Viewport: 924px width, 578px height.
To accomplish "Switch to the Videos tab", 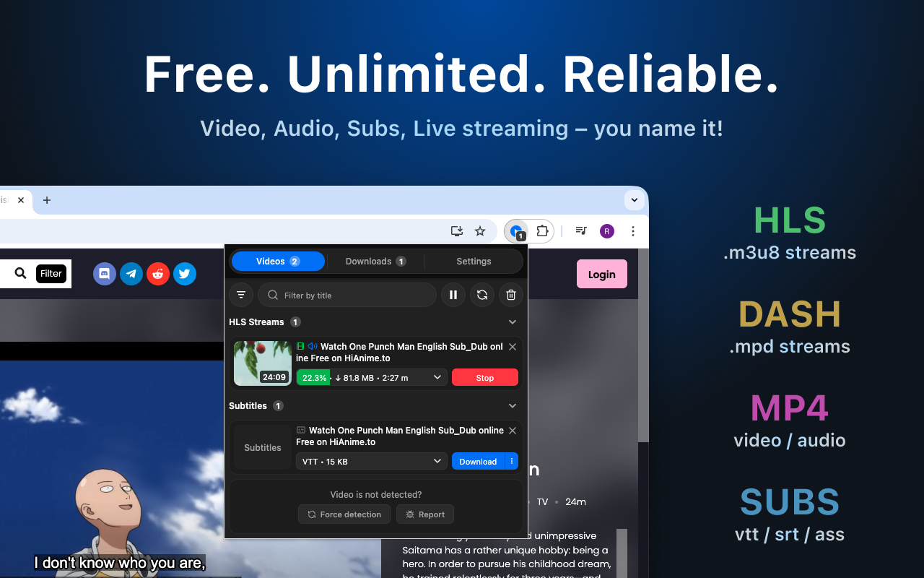I will pyautogui.click(x=278, y=262).
